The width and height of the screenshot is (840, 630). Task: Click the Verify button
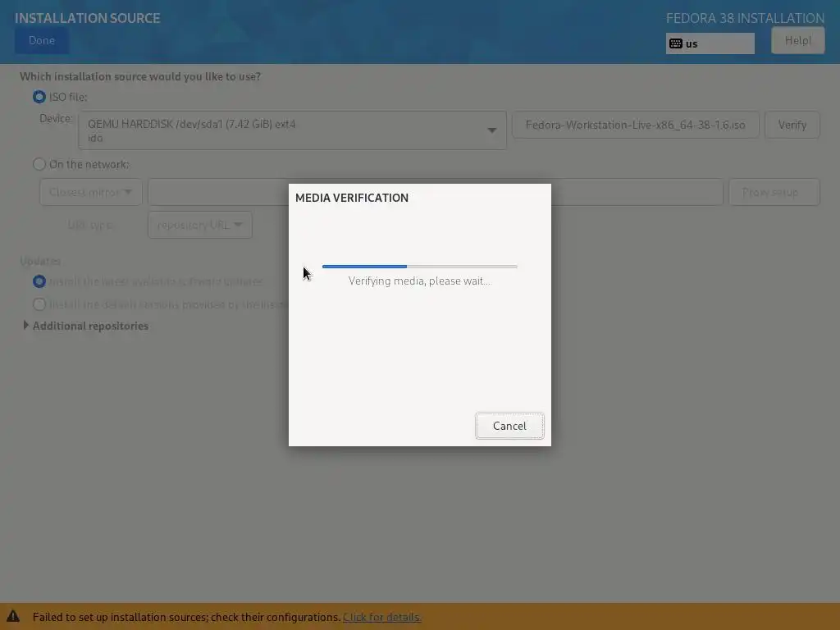point(792,125)
